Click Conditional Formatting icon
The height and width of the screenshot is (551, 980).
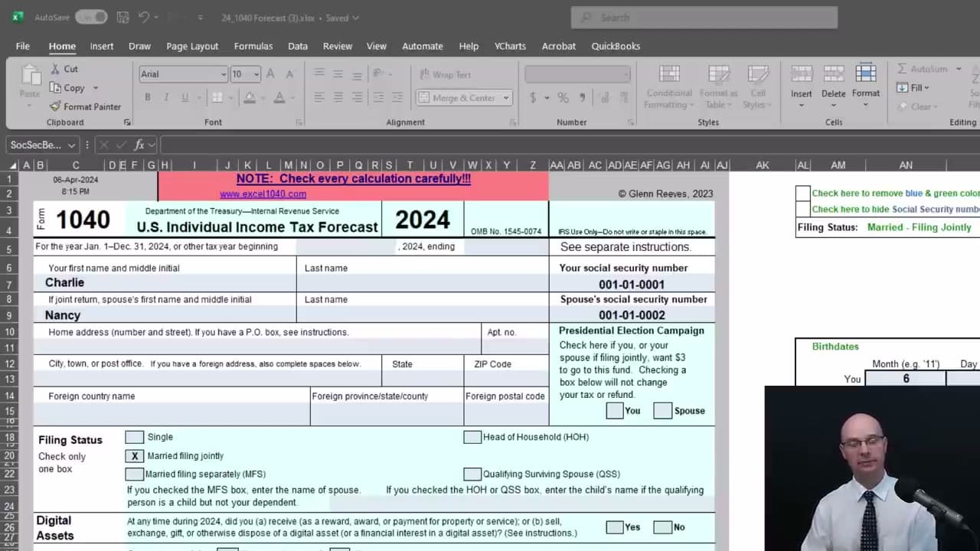pyautogui.click(x=669, y=73)
